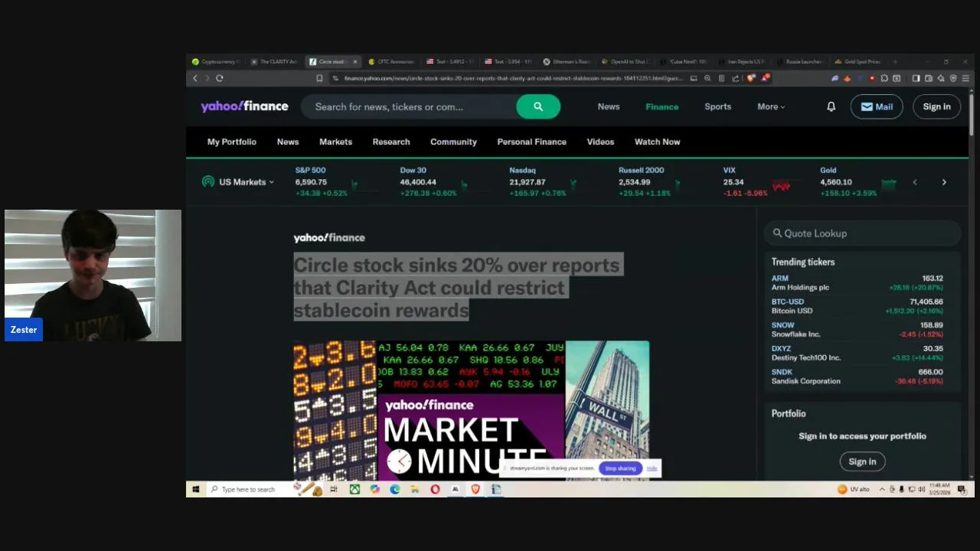Open the Community nav item
Screen dimensions: 980x551
(x=453, y=142)
